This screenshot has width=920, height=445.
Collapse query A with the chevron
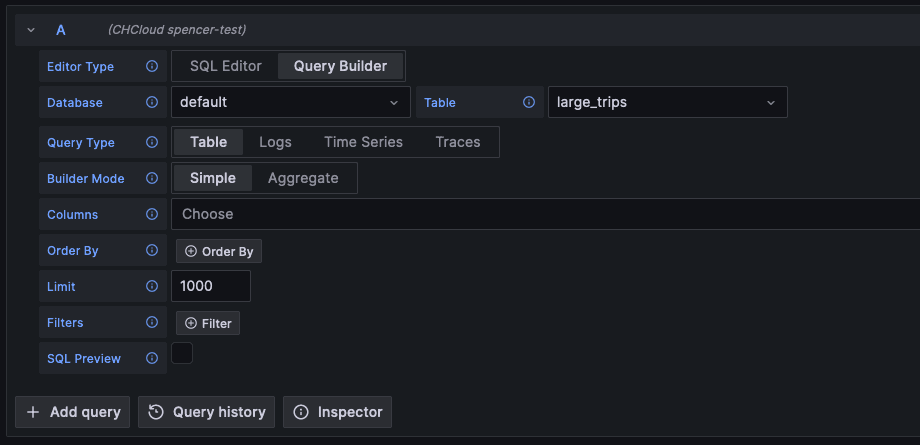(31, 31)
